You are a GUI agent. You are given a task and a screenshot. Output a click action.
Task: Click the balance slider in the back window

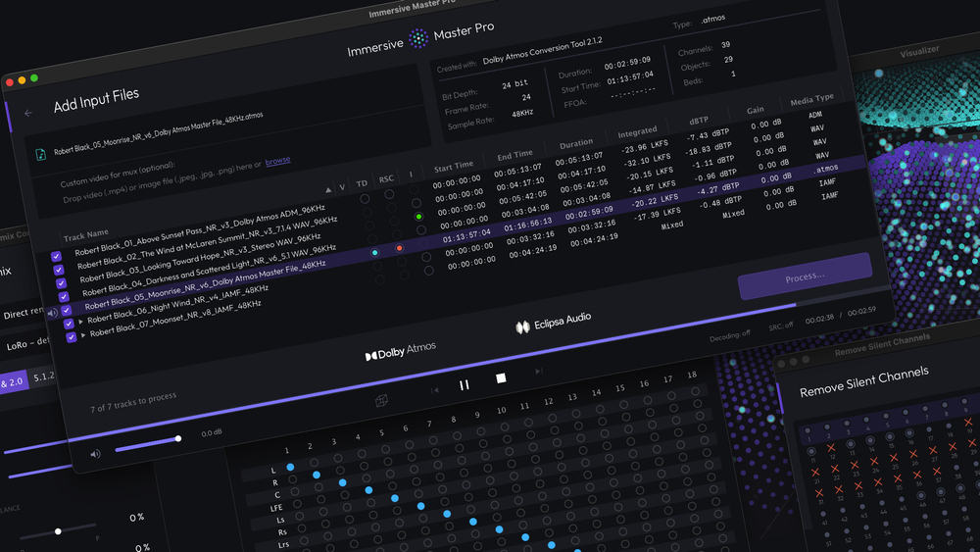(58, 531)
